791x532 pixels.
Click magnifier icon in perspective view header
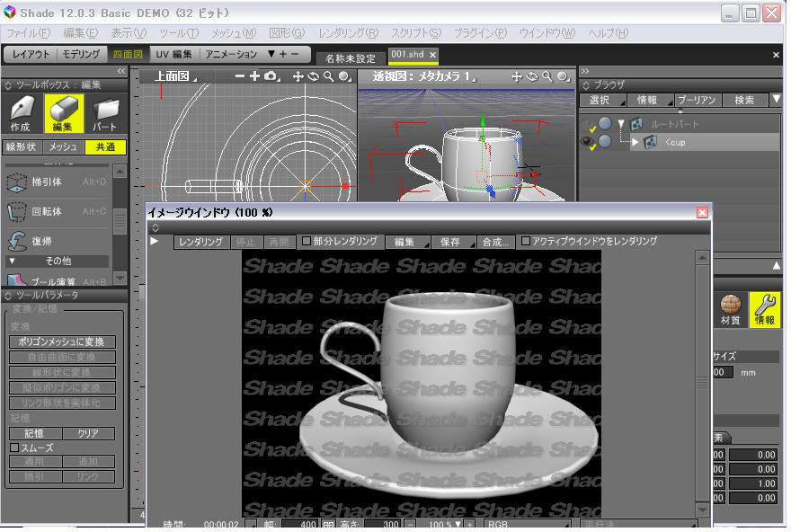pyautogui.click(x=547, y=76)
